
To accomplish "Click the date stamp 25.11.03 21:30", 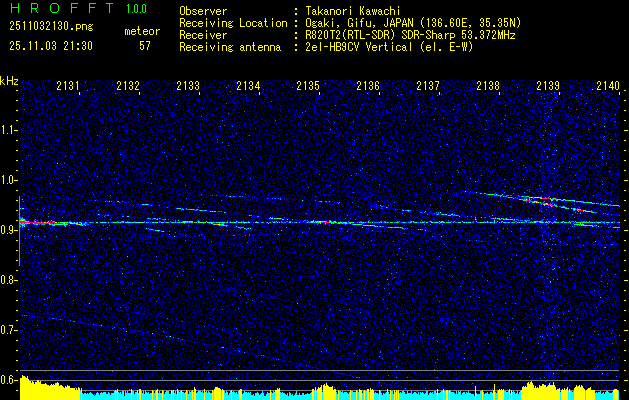I will click(x=51, y=46).
